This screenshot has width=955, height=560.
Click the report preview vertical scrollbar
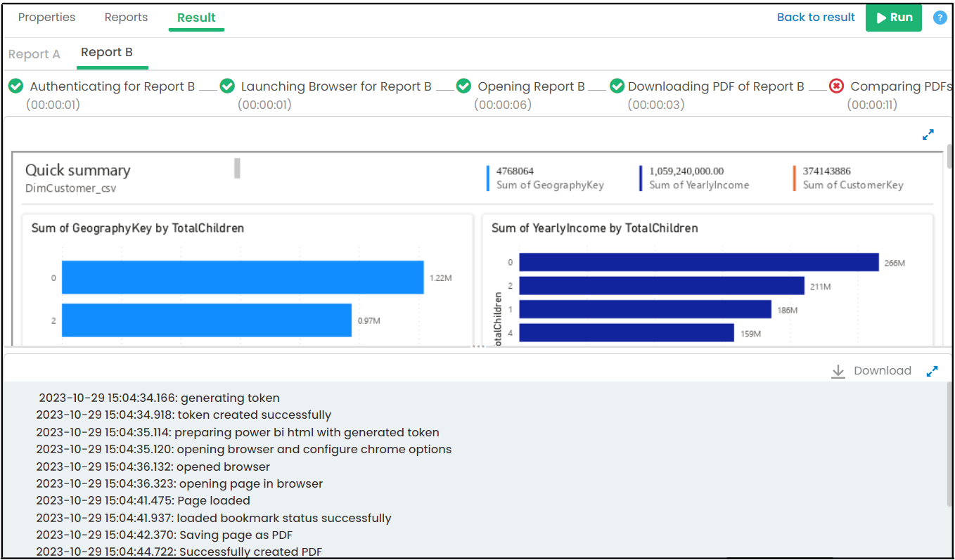950,156
